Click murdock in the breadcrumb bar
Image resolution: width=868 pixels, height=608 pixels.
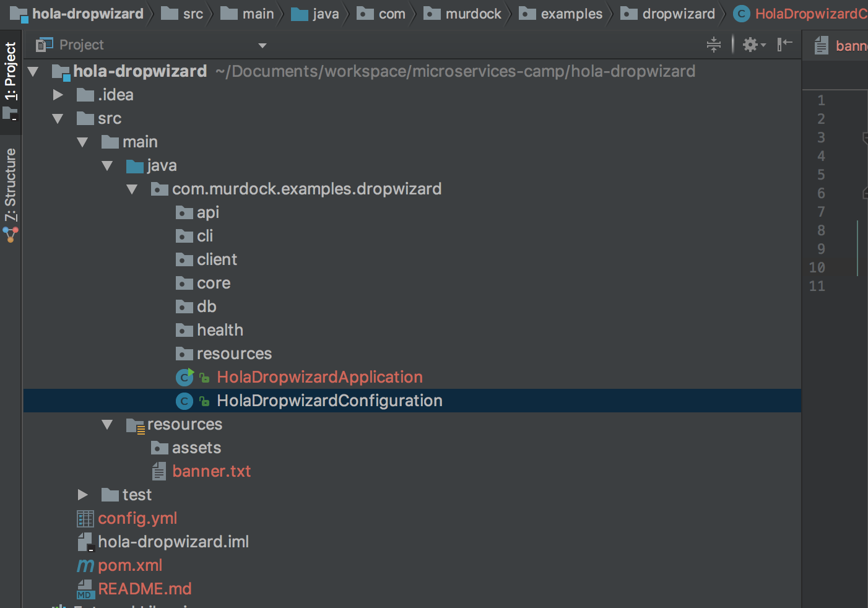473,14
